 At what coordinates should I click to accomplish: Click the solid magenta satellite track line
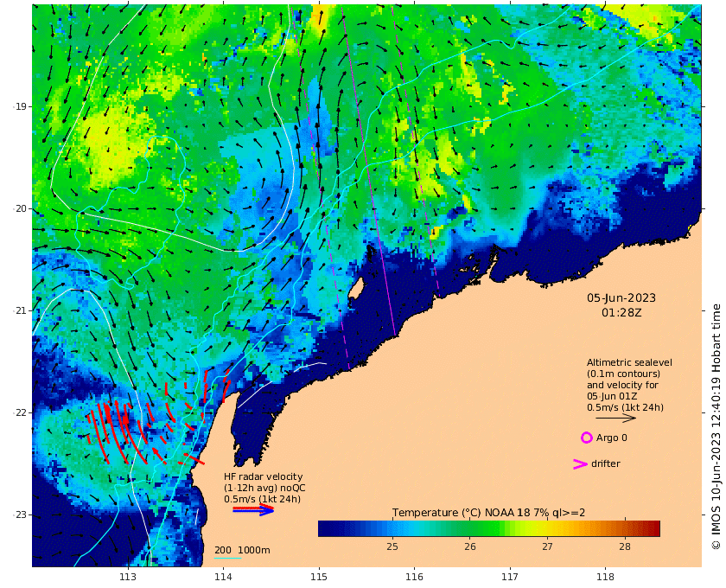click(x=368, y=169)
